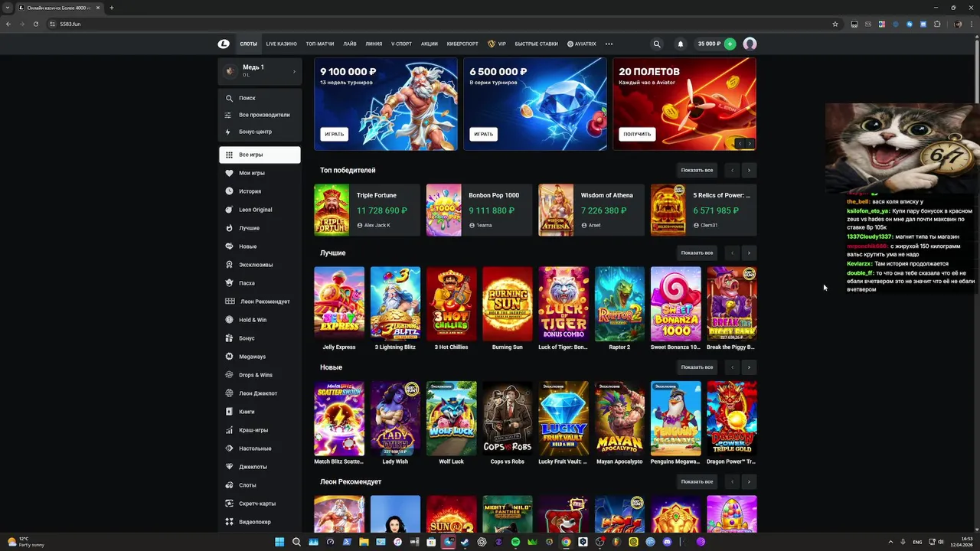Screen dimensions: 980x551
Task: Open VIP section in header
Action: tap(497, 44)
